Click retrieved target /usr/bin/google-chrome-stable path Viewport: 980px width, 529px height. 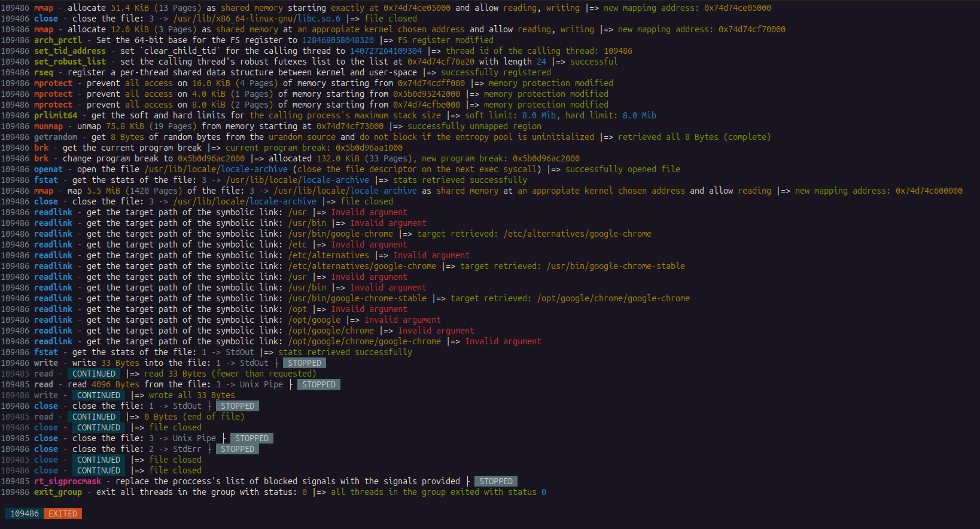point(616,266)
